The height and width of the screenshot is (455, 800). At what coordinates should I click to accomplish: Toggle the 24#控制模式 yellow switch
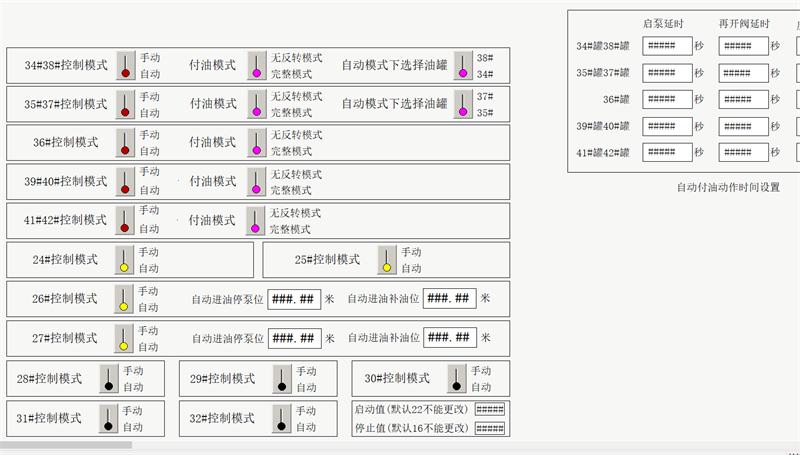[124, 260]
